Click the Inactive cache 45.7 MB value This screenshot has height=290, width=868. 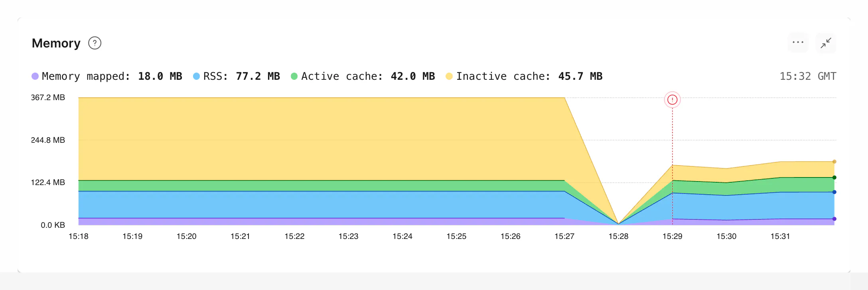click(x=581, y=76)
